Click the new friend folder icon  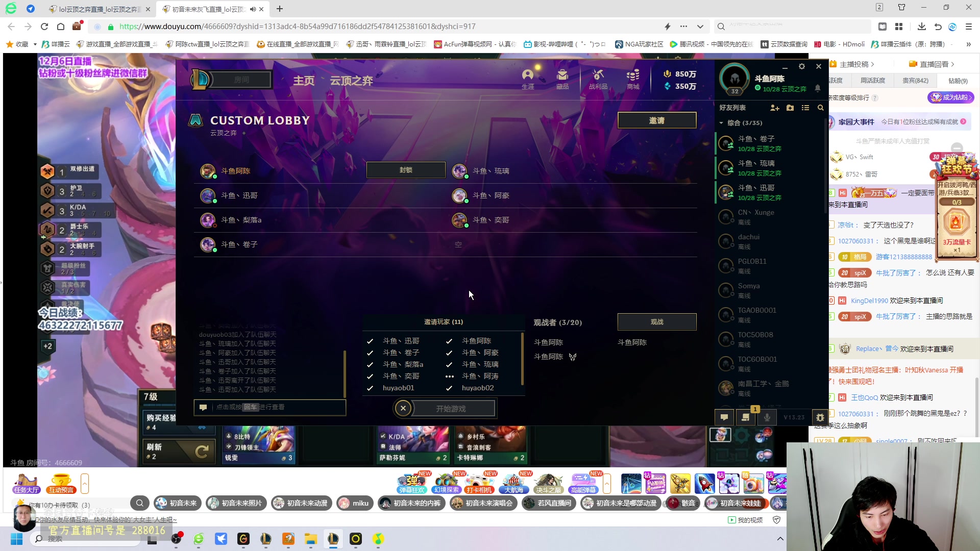[x=790, y=108]
